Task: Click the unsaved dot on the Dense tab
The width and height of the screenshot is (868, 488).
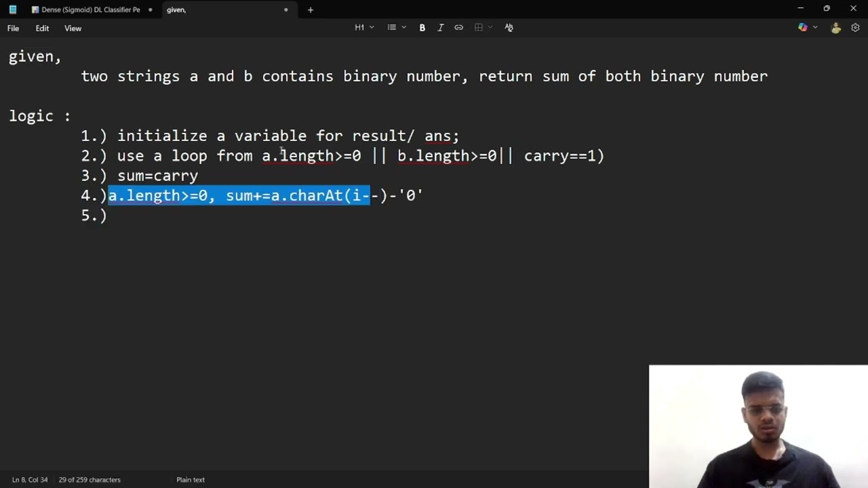Action: tap(150, 9)
